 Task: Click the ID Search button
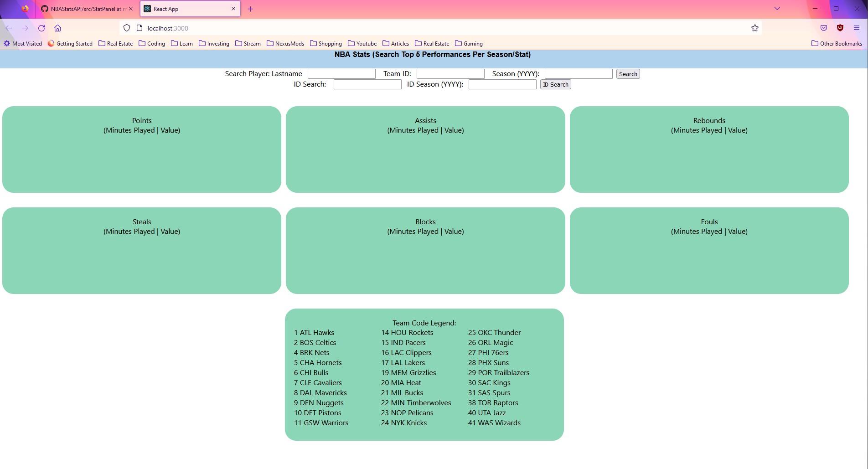pos(555,84)
